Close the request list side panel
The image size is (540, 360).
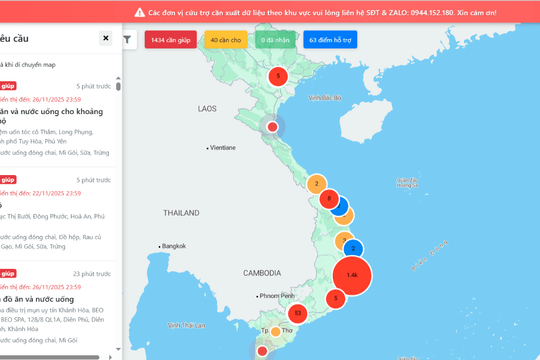(106, 38)
